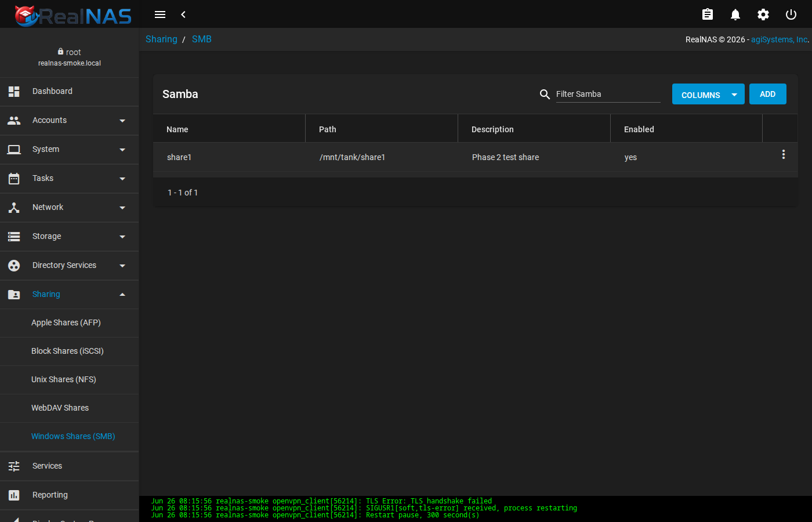
Task: Click the Storage drives icon
Action: click(x=14, y=236)
